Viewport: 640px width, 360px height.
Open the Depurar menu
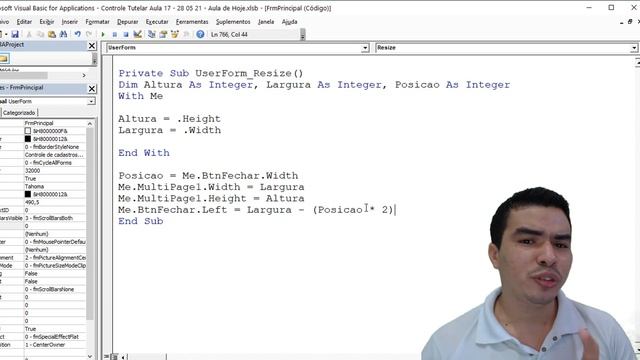[x=127, y=22]
